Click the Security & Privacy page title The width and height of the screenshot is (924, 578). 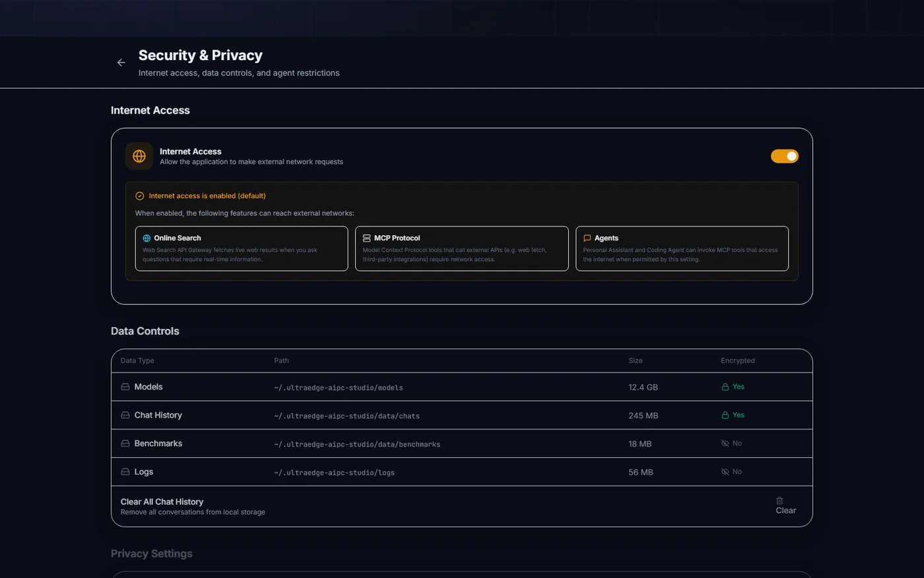pos(201,55)
